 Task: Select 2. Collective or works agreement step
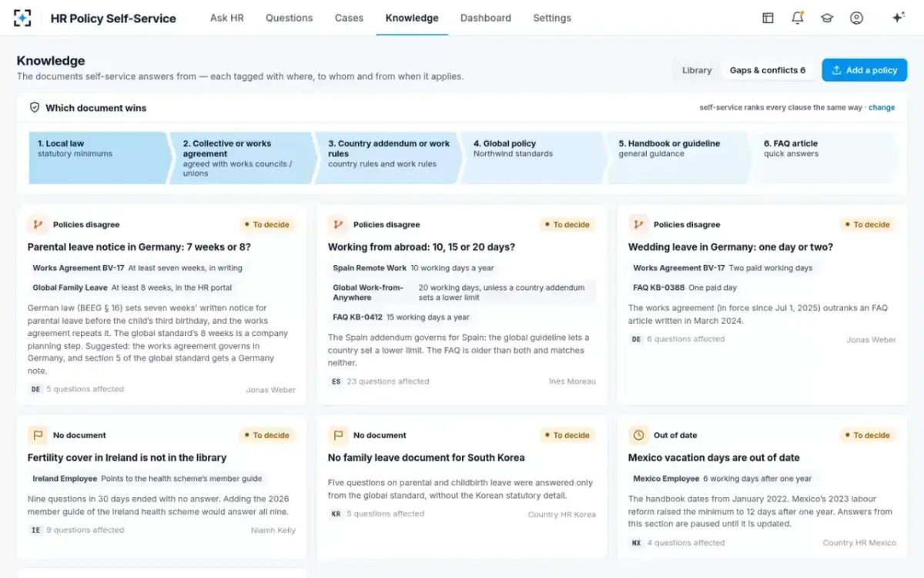click(x=243, y=158)
